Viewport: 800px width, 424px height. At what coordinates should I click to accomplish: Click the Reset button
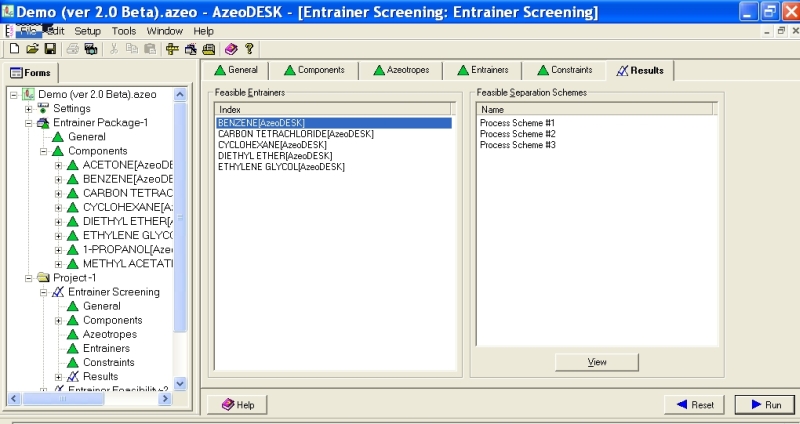click(693, 404)
